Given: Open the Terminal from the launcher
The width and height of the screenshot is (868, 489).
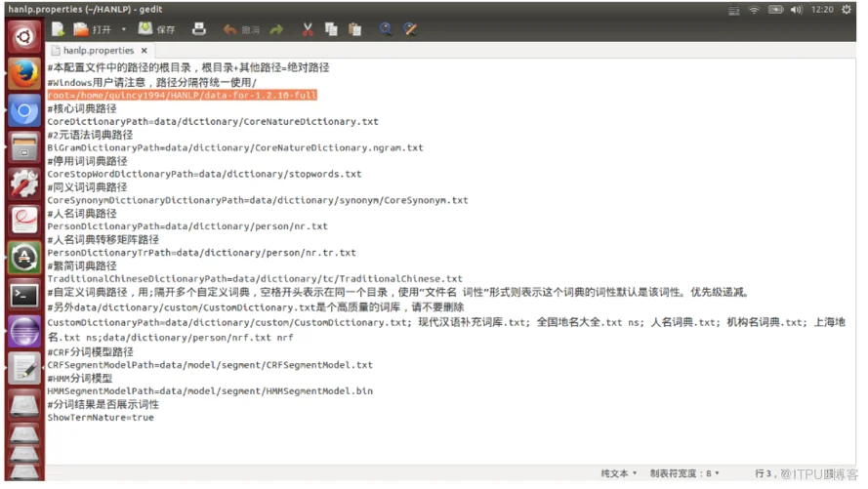Looking at the screenshot, I should pyautogui.click(x=23, y=295).
